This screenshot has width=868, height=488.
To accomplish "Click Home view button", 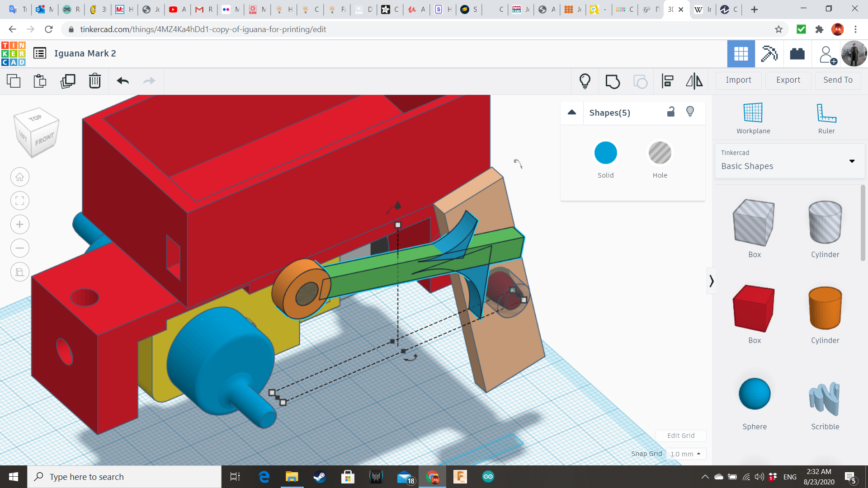I will [x=20, y=177].
